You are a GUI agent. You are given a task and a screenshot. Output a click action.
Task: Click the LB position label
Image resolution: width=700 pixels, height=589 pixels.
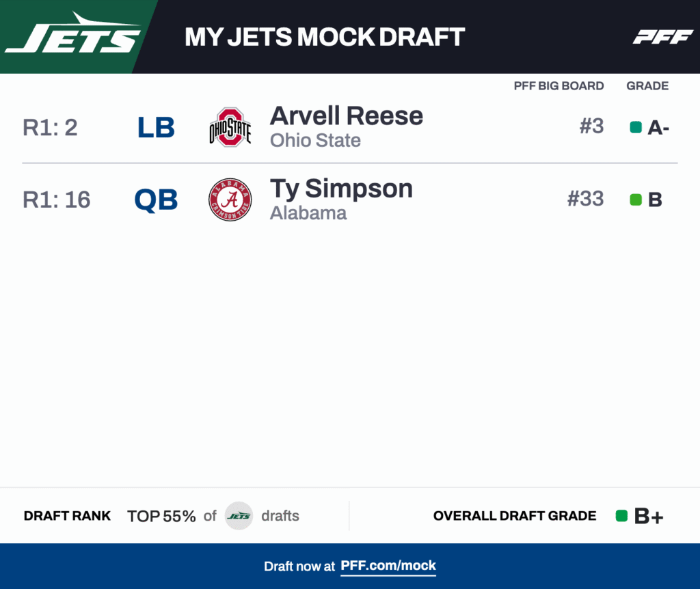(x=156, y=128)
